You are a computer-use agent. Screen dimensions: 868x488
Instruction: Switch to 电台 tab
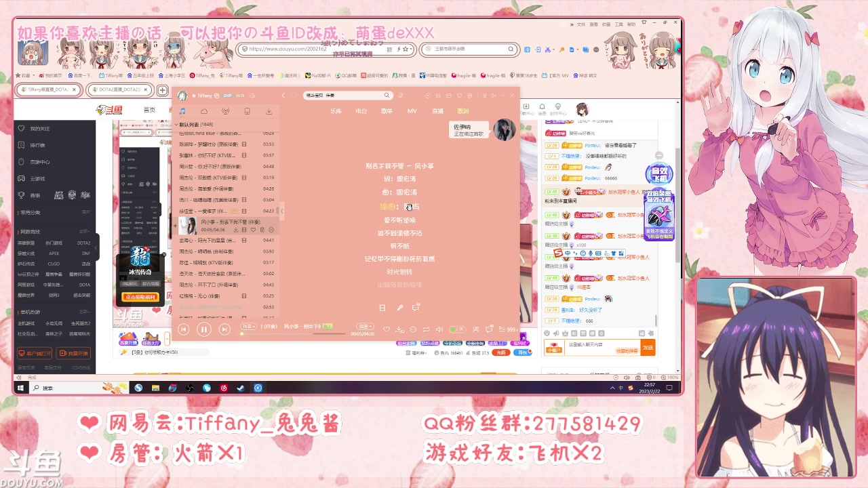(361, 110)
